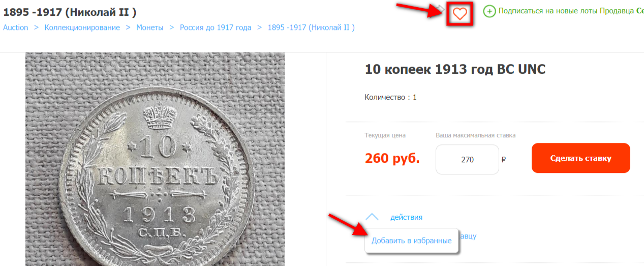Subscribe to new lots from the seller
Image resolution: width=644 pixels, height=266 pixels.
coord(571,11)
